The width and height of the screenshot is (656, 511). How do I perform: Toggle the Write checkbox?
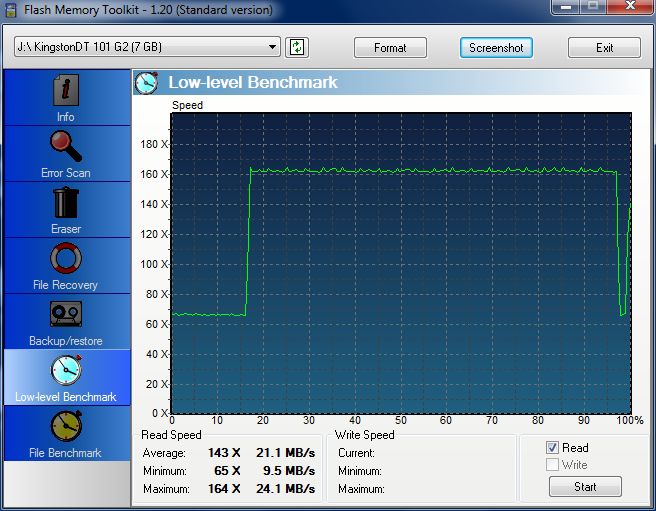tap(552, 465)
